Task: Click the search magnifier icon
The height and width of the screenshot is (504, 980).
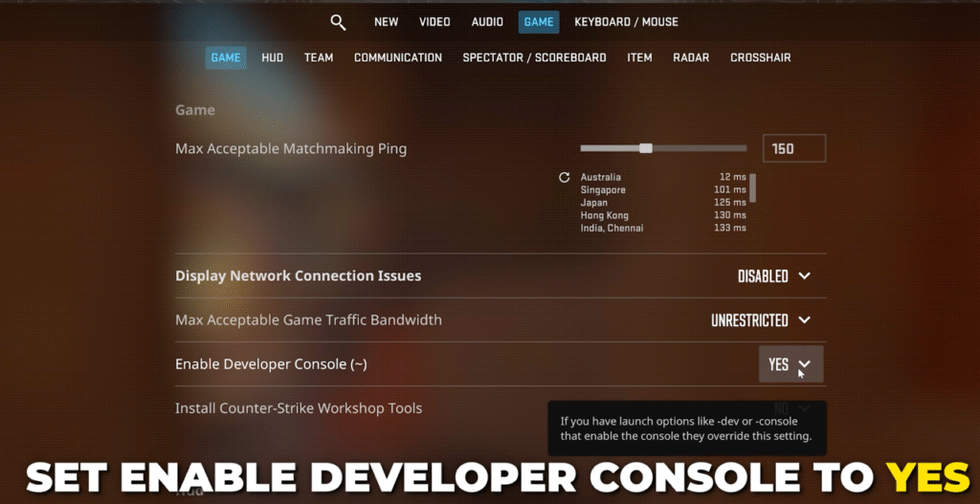Action: click(x=338, y=22)
